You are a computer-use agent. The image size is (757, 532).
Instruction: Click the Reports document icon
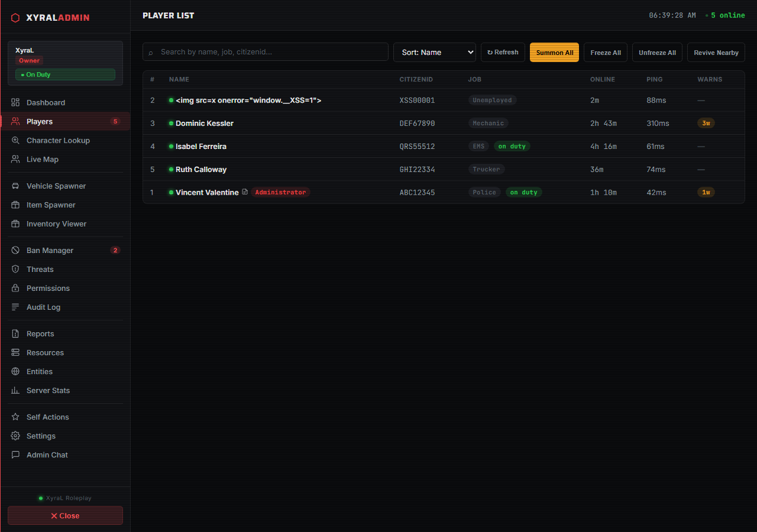click(x=15, y=333)
